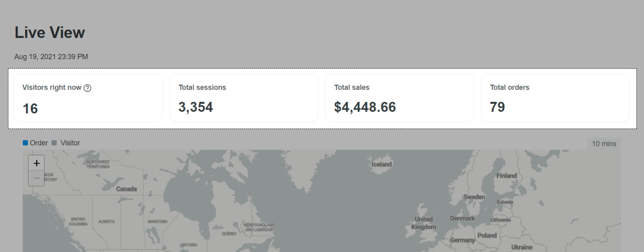Click the 10 mins time badge
The height and width of the screenshot is (252, 644).
coord(604,144)
